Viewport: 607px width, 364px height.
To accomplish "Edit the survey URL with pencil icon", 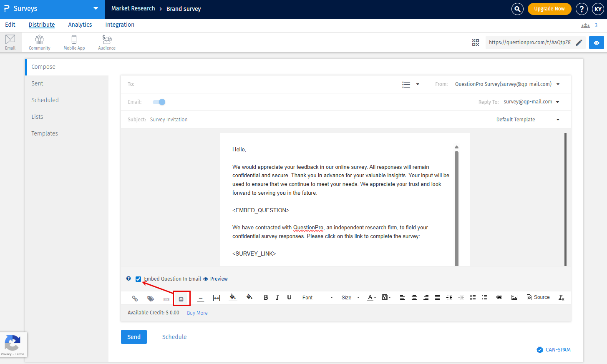I will (x=579, y=43).
